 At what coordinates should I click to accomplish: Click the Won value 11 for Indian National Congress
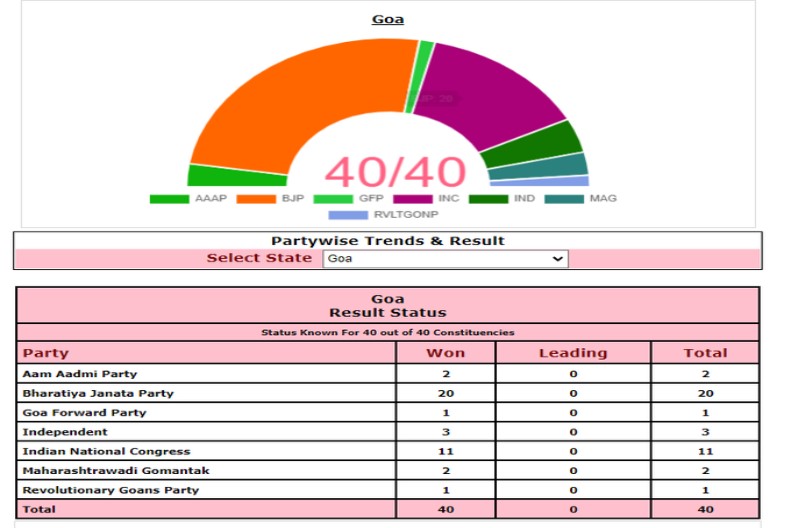446,451
